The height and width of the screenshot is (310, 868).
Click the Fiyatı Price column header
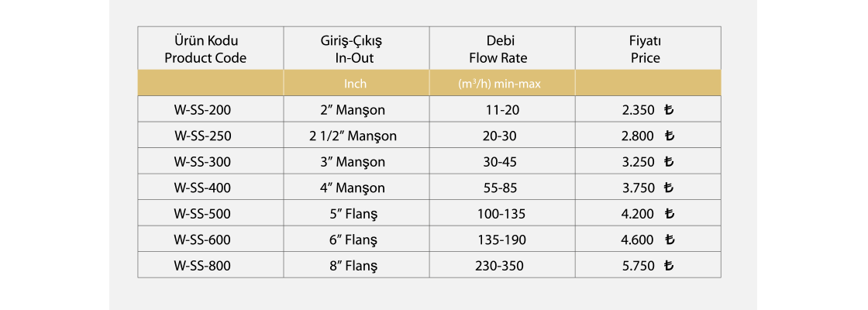tap(645, 49)
